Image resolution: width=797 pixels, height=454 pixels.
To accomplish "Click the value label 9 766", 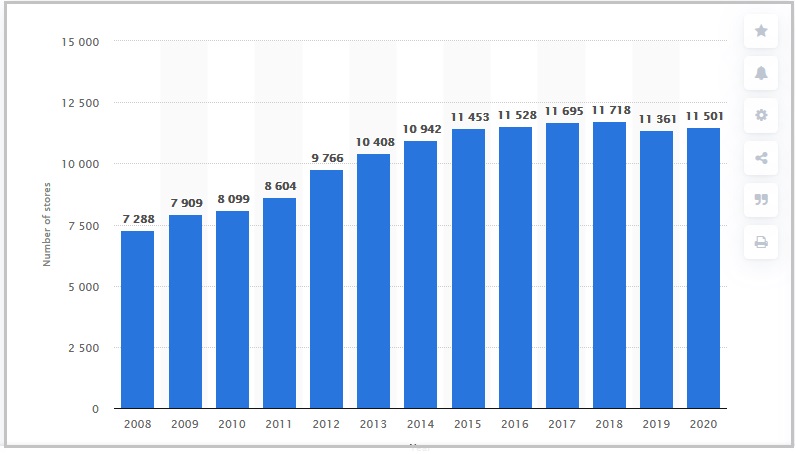I will click(x=327, y=159).
